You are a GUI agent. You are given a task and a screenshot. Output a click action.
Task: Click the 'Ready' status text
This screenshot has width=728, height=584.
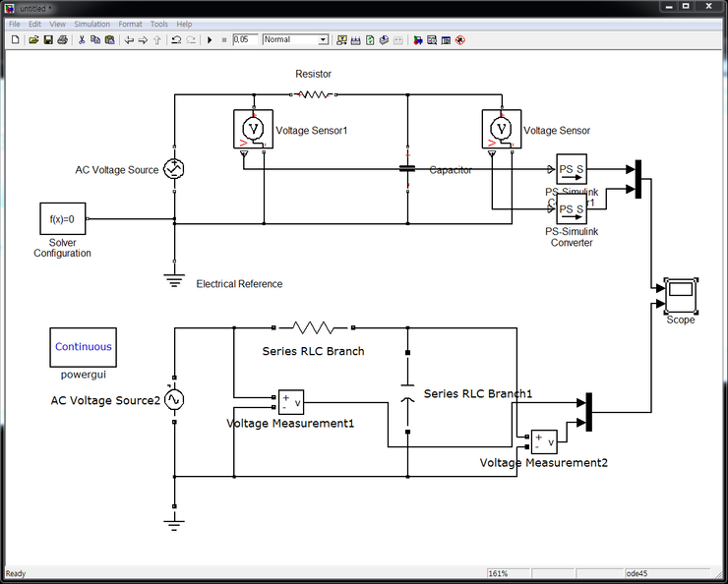tap(16, 574)
